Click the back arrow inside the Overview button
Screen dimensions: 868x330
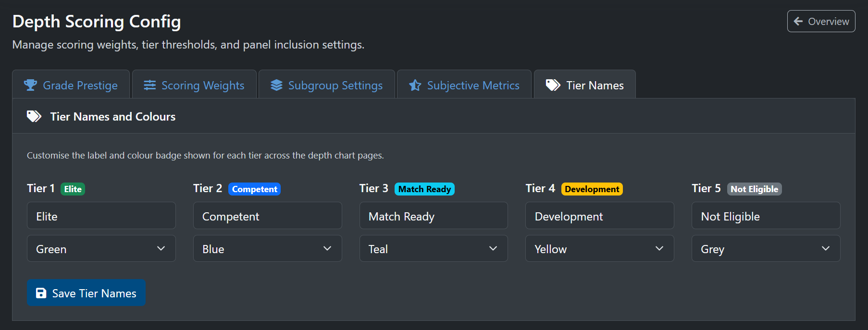[798, 21]
